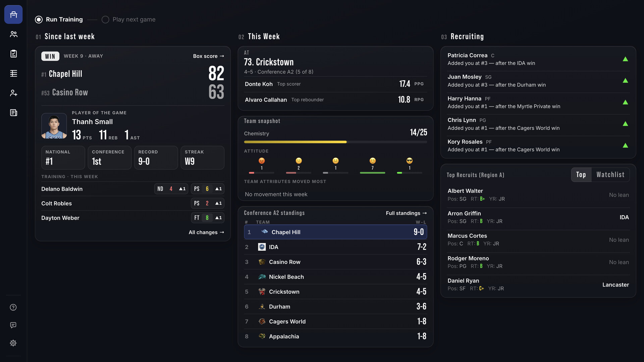Click green arrow beside Patricia Correa
Viewport: 644px width, 362px height.
coord(625,59)
